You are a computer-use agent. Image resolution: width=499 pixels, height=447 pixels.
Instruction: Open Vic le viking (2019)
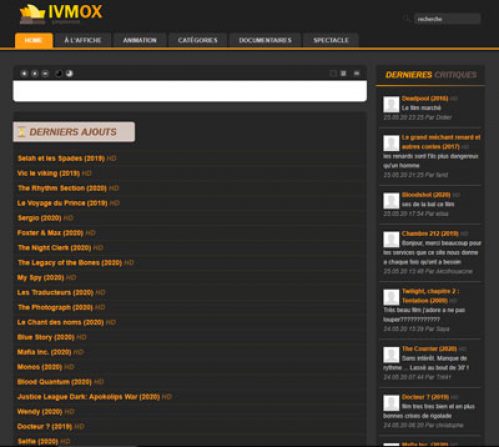click(48, 173)
